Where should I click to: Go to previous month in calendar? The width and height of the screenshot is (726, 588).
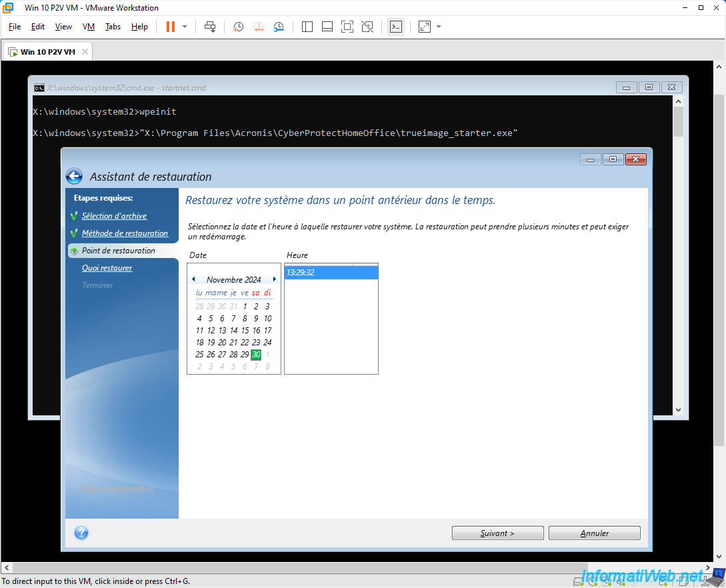193,279
